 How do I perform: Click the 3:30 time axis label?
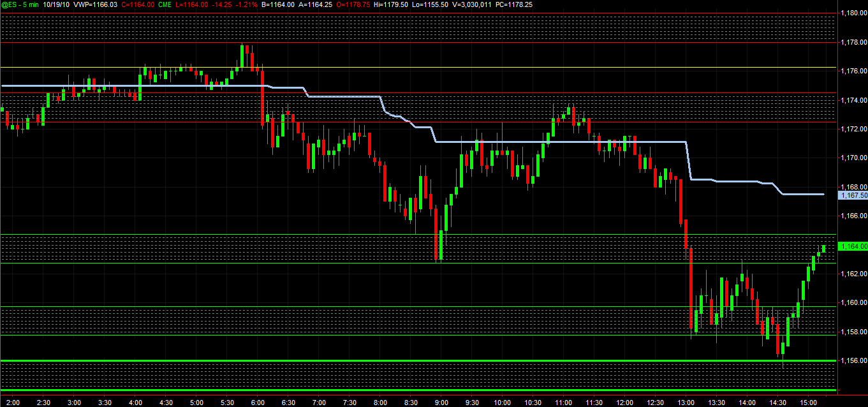[105, 403]
